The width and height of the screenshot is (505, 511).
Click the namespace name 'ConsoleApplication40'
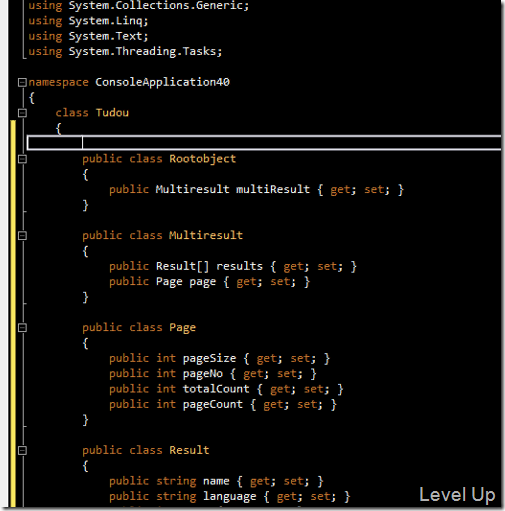[162, 82]
